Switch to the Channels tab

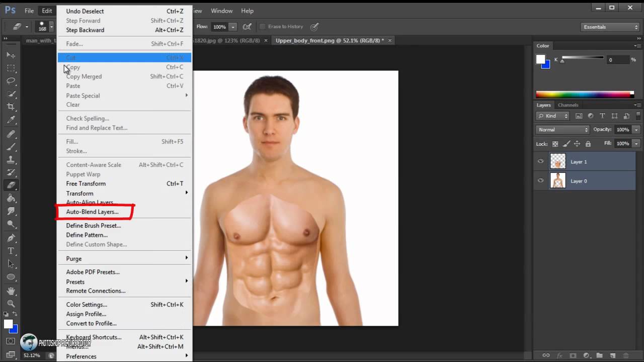pyautogui.click(x=568, y=105)
